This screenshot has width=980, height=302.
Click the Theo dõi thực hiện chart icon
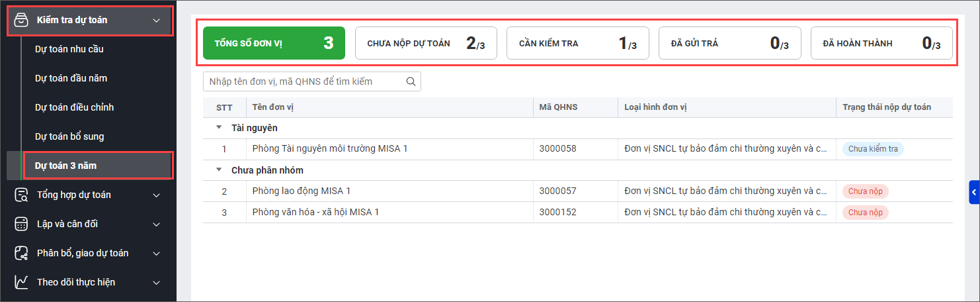pos(21,282)
